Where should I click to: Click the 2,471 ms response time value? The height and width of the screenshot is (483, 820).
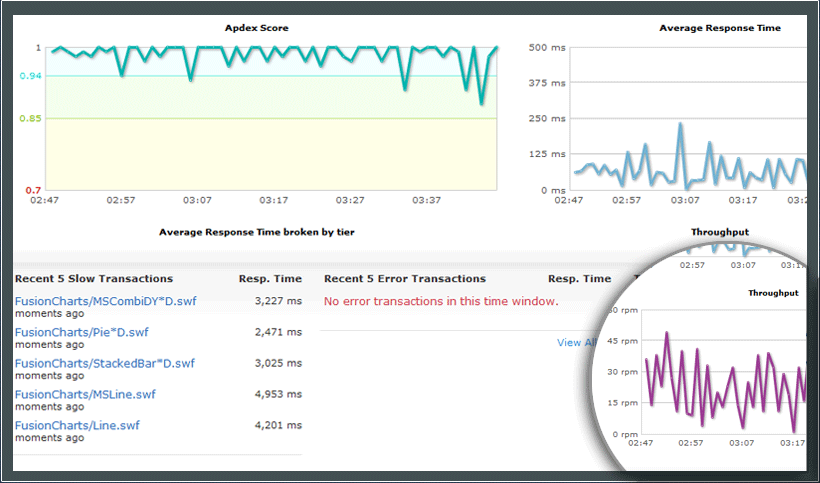(278, 332)
